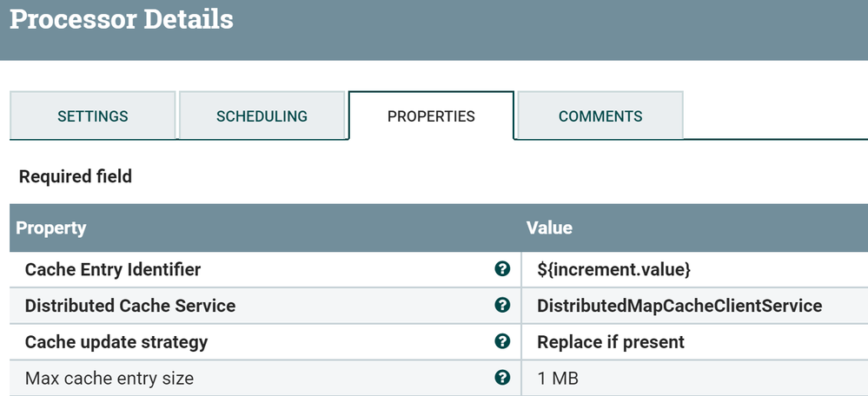Edit the ${increment.value} value field

[613, 270]
